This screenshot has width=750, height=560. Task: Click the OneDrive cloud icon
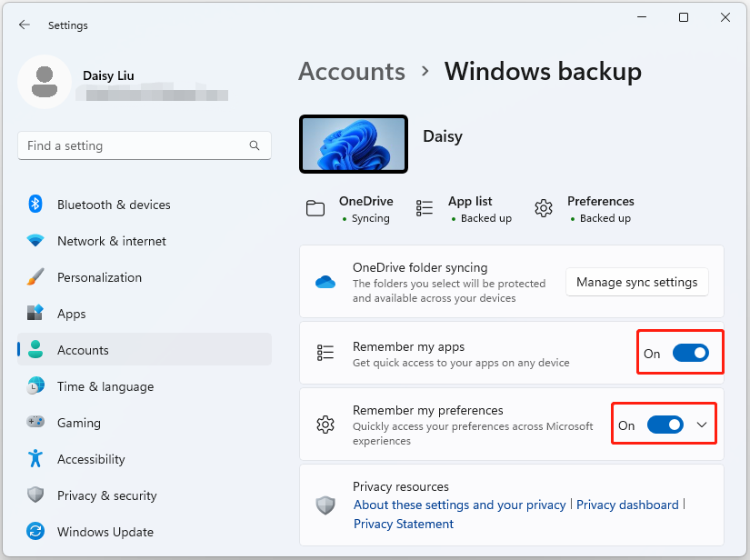tap(325, 282)
